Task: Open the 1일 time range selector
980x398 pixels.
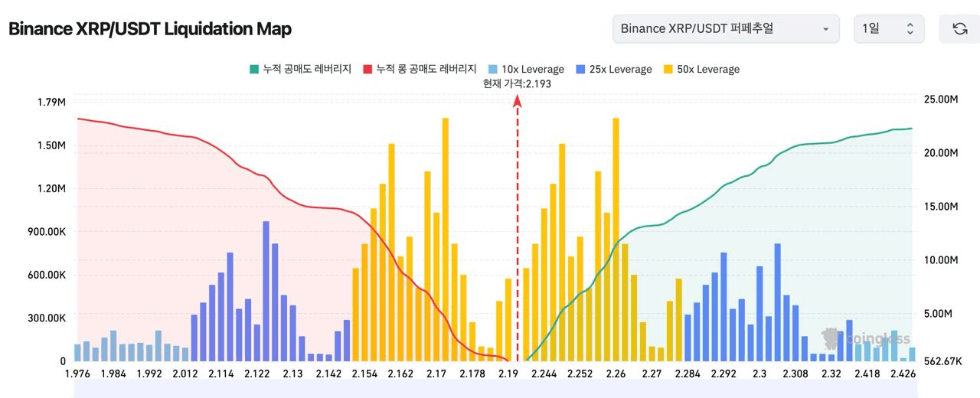Action: coord(889,28)
